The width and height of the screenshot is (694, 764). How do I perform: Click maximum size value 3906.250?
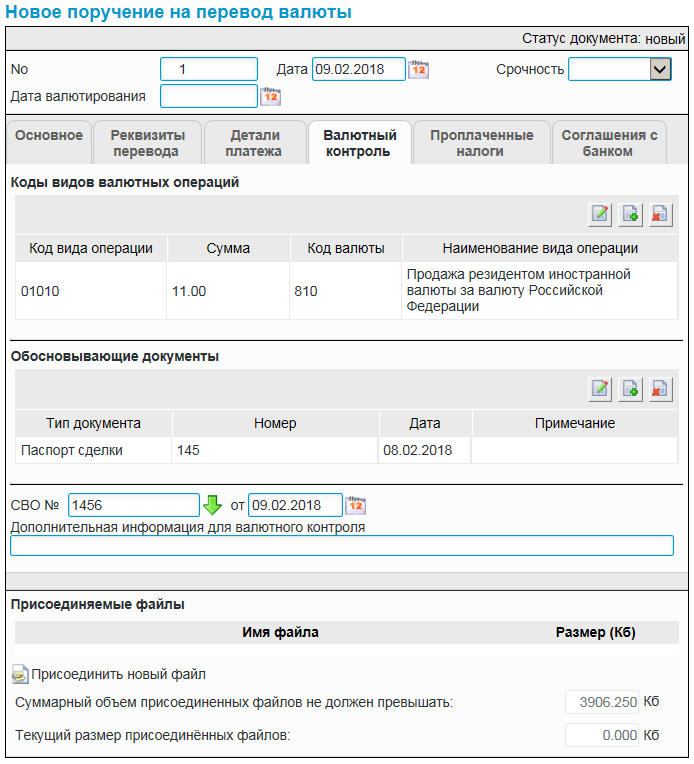[x=602, y=702]
